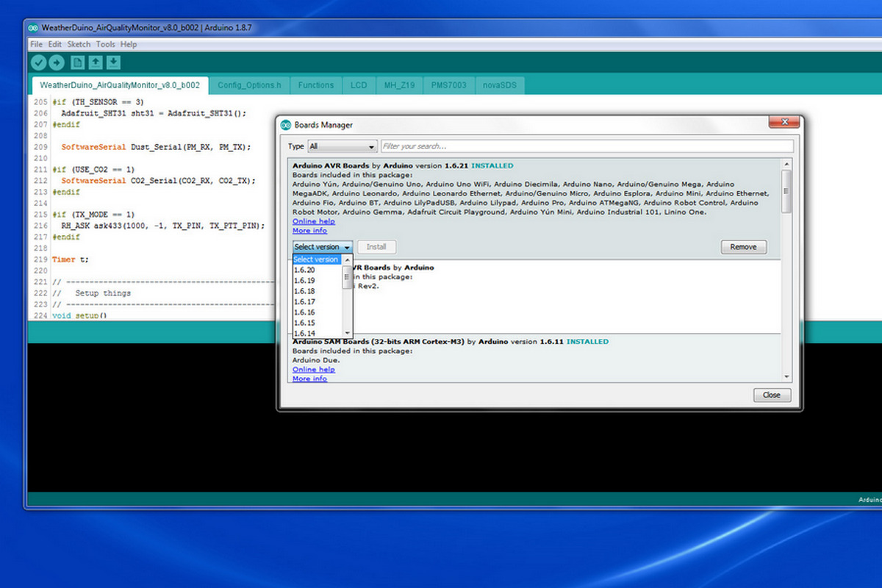Choose version 1.6.17 from list
This screenshot has height=588, width=882.
(318, 302)
